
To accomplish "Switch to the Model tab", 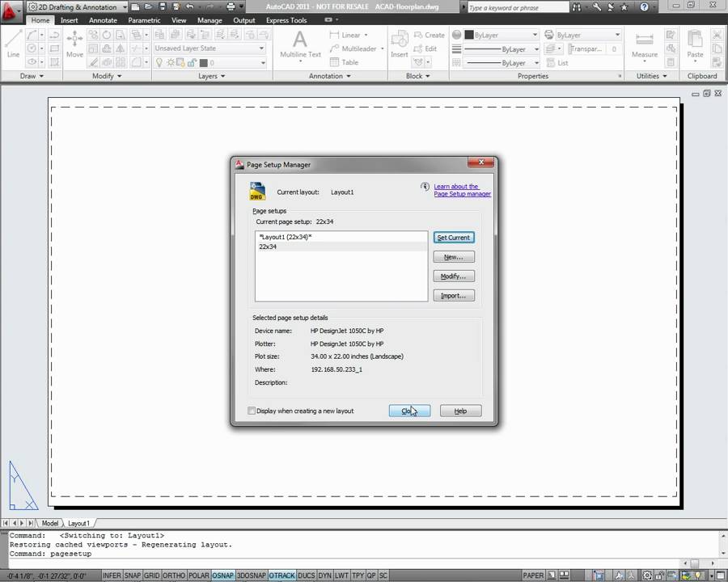I will pos(50,523).
